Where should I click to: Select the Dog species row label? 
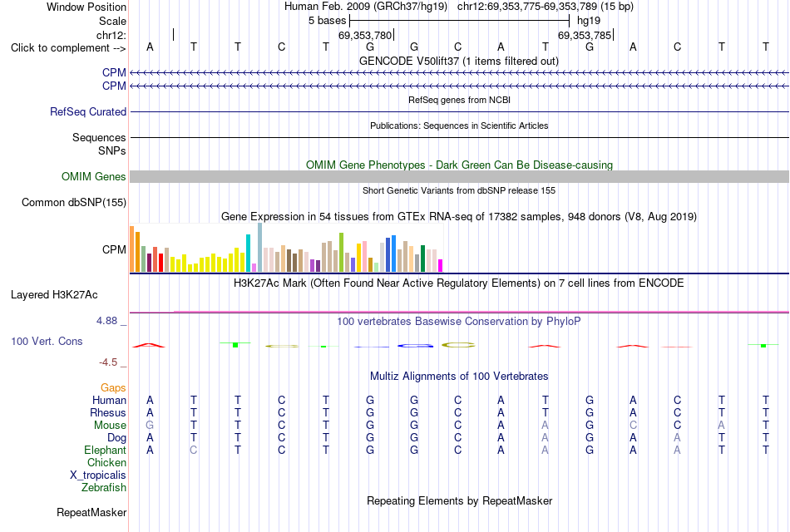coord(116,438)
